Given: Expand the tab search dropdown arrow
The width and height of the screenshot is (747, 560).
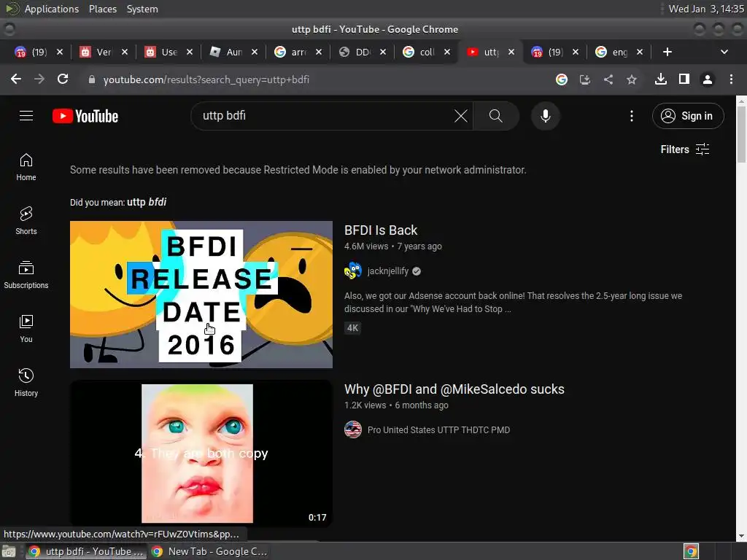Looking at the screenshot, I should point(724,52).
